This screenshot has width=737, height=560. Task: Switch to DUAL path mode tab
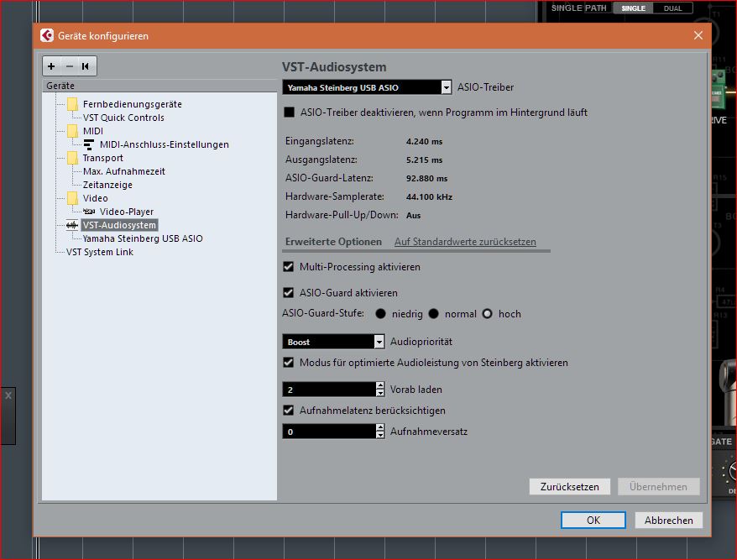673,8
